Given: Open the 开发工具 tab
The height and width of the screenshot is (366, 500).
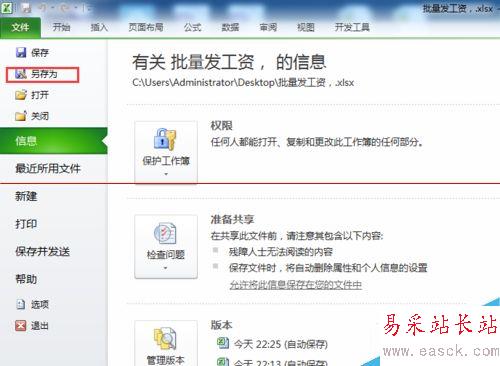Looking at the screenshot, I should click(352, 27).
